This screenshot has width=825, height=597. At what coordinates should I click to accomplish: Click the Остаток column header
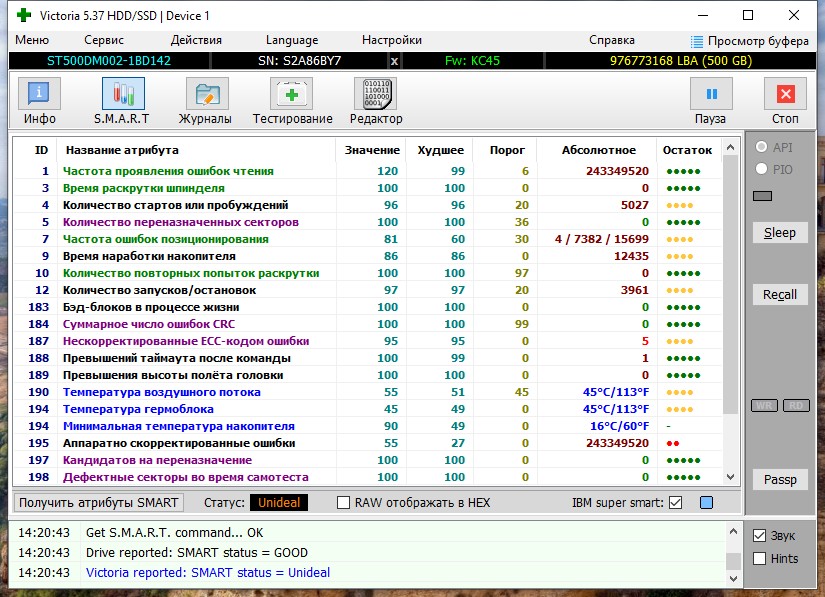[687, 150]
